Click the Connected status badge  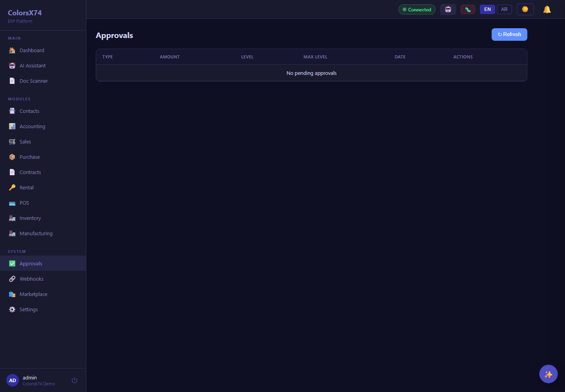417,9
